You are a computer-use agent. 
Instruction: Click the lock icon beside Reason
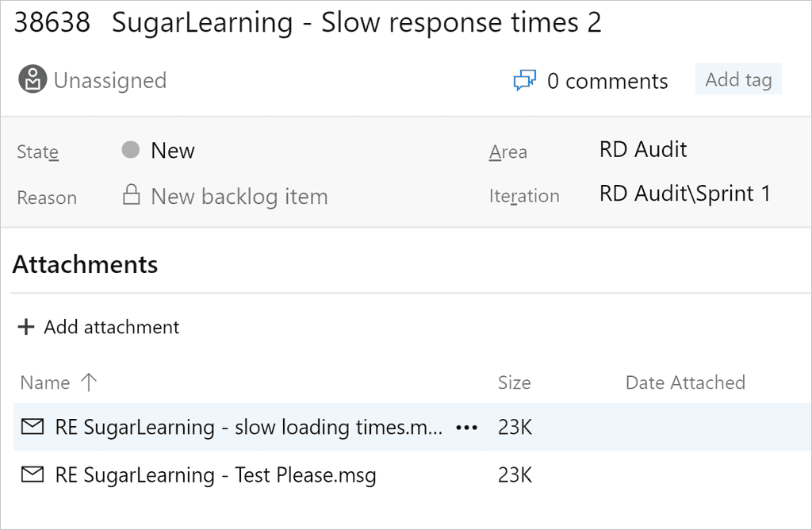[x=131, y=196]
